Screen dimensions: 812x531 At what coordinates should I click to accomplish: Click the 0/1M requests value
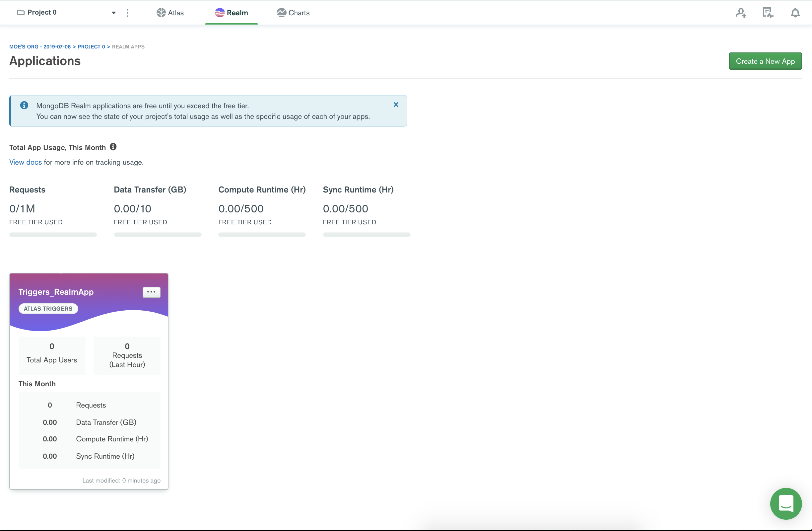pos(22,209)
